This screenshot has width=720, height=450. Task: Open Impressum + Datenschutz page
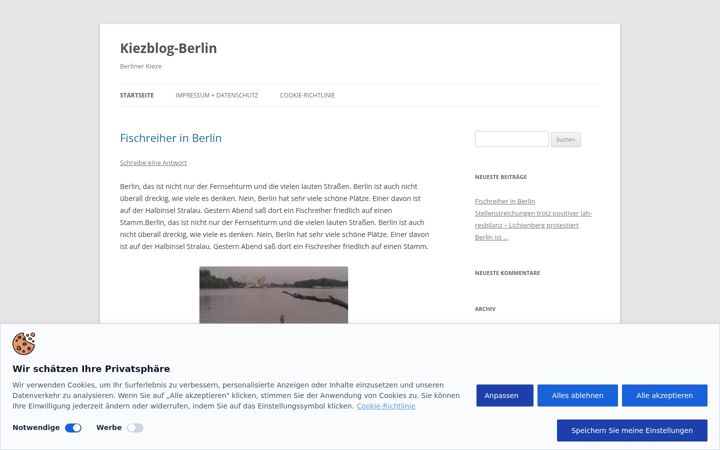pyautogui.click(x=217, y=96)
